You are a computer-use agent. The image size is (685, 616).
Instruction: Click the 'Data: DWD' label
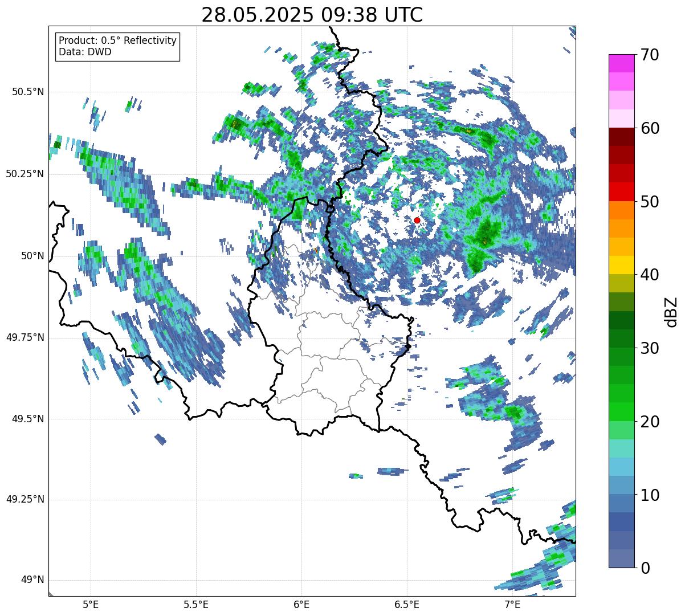[x=85, y=52]
